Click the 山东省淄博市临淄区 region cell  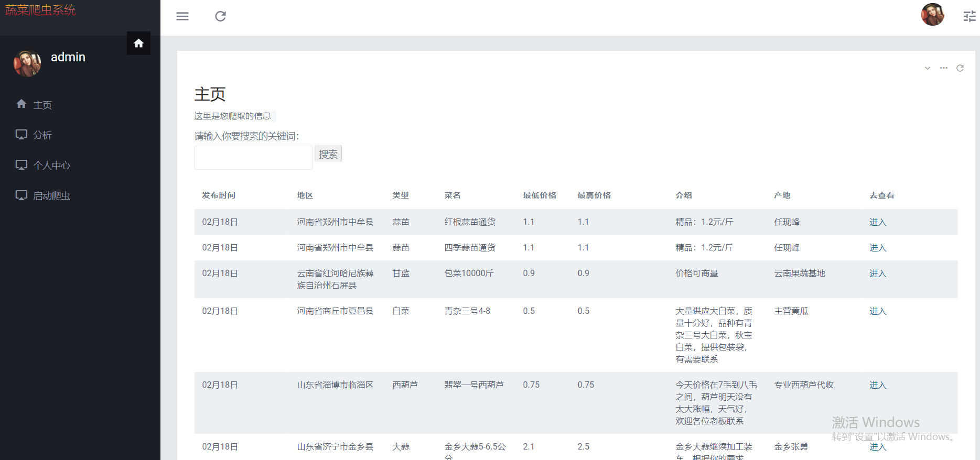coord(335,385)
